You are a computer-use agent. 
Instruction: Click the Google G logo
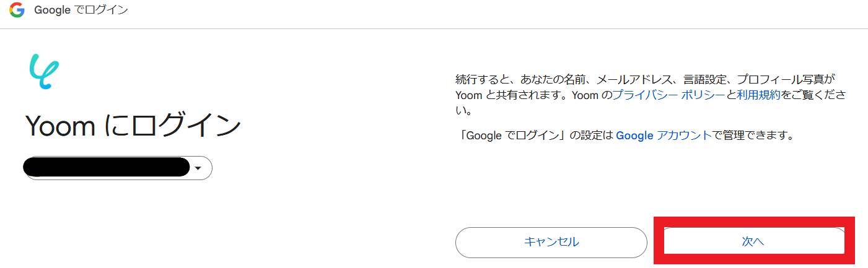pos(17,10)
